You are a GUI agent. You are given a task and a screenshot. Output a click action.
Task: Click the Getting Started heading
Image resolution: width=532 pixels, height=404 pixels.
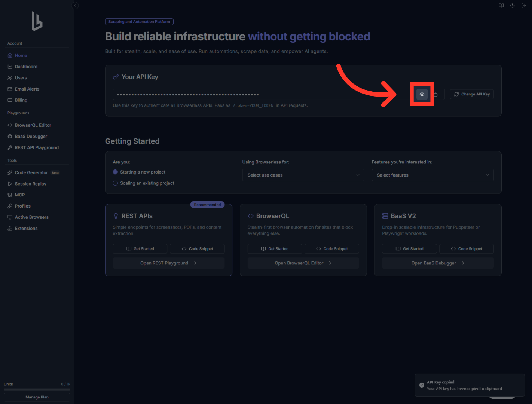(x=132, y=141)
